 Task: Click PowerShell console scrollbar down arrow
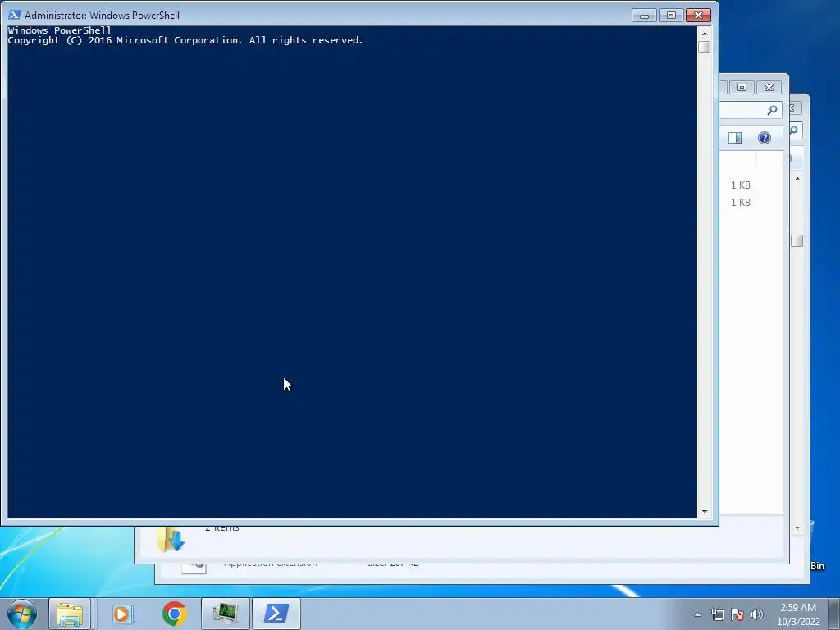[705, 512]
